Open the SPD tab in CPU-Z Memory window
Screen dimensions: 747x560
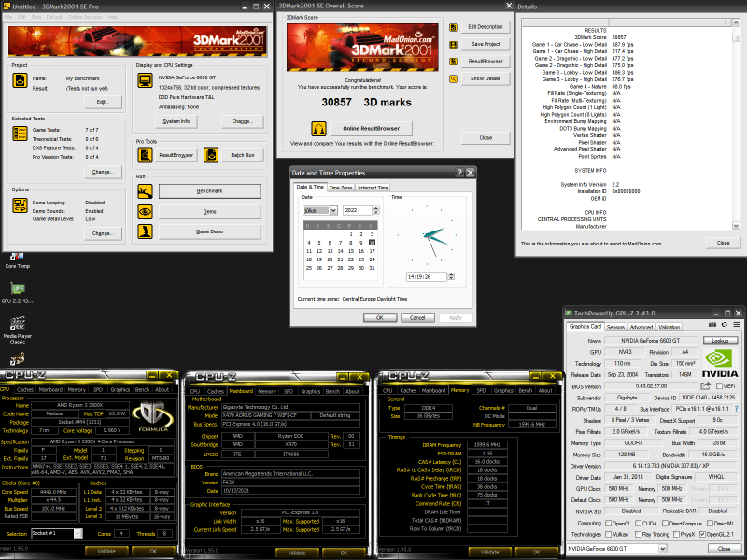[x=481, y=390]
